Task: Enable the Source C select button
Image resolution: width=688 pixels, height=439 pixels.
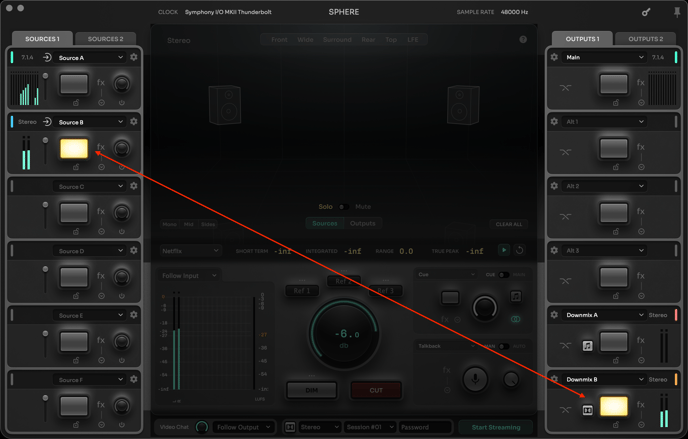Action: coord(74,212)
